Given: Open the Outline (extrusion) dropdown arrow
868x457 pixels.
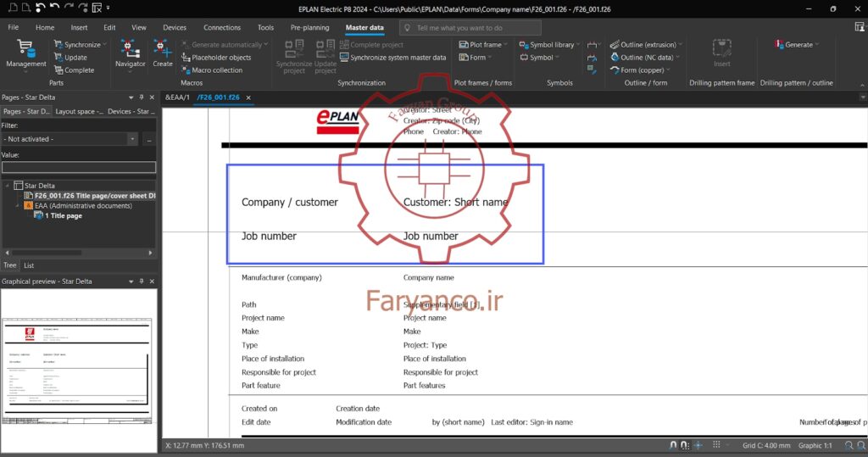Looking at the screenshot, I should tap(680, 44).
